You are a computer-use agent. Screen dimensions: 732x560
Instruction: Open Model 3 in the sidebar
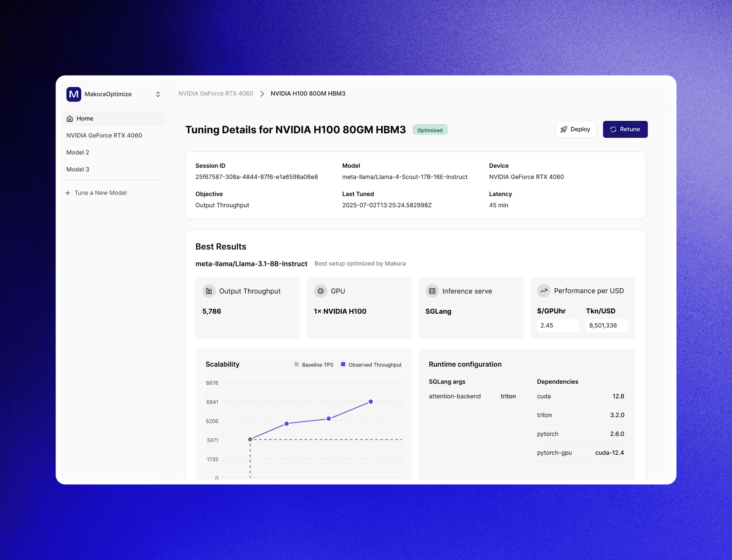pyautogui.click(x=78, y=169)
